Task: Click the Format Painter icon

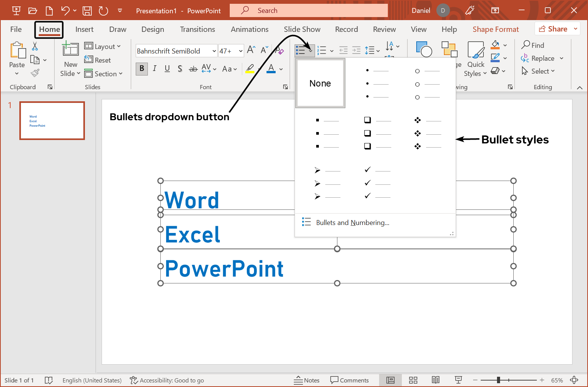Action: pos(35,73)
